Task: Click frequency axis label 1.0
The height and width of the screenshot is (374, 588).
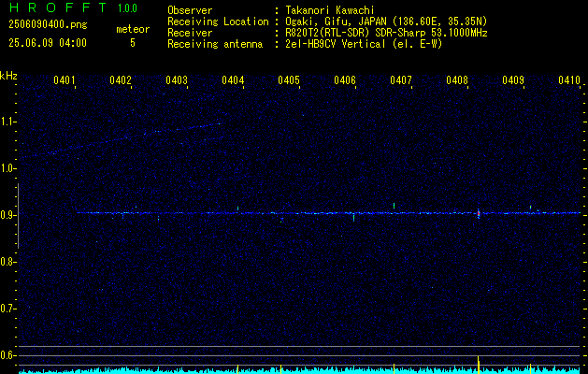Action: click(x=7, y=168)
